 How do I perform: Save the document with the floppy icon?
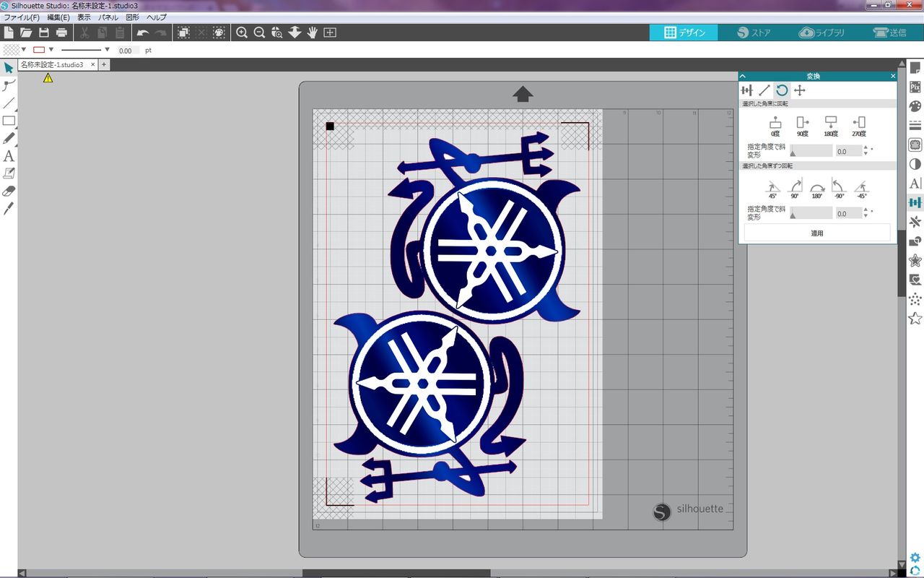44,33
